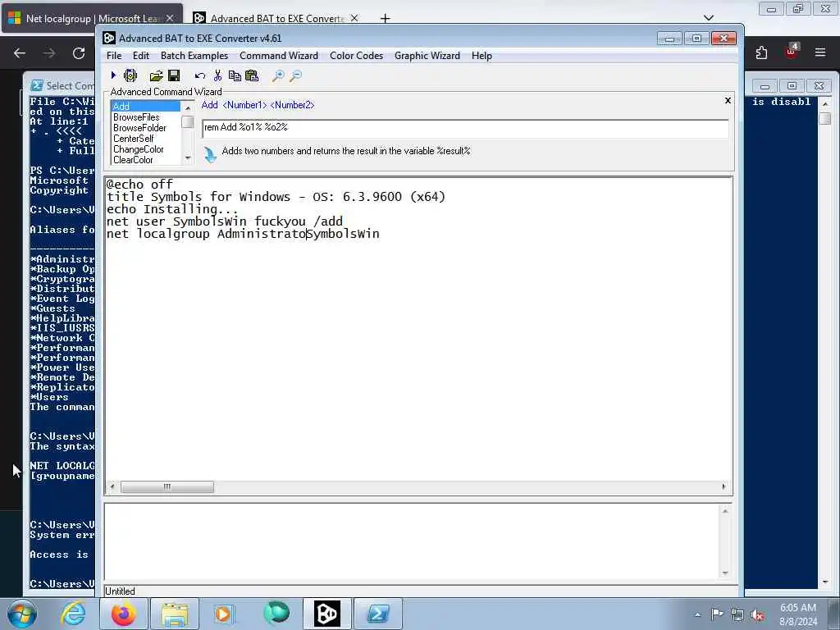
Task: Select CenterSelf in the command list
Action: tap(146, 138)
